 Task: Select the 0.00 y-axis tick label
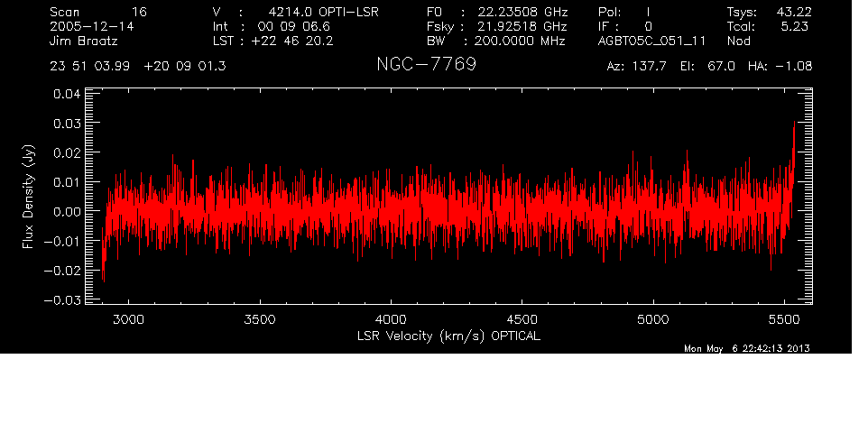pos(67,211)
